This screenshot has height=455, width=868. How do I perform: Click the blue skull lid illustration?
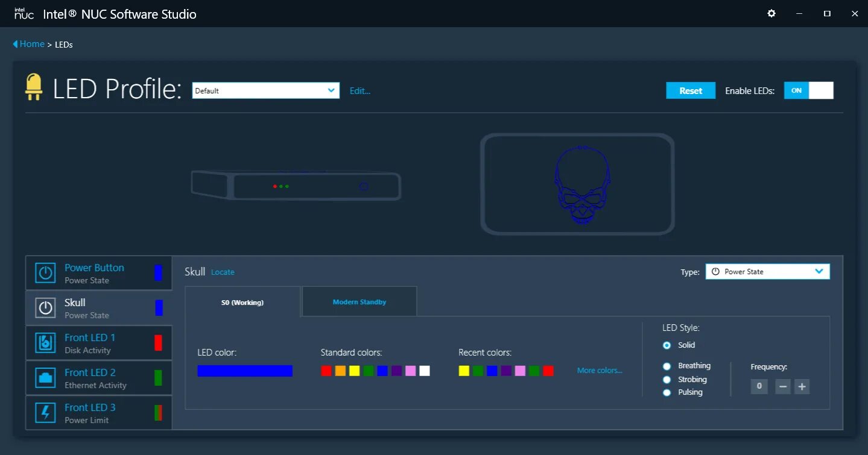click(x=582, y=184)
